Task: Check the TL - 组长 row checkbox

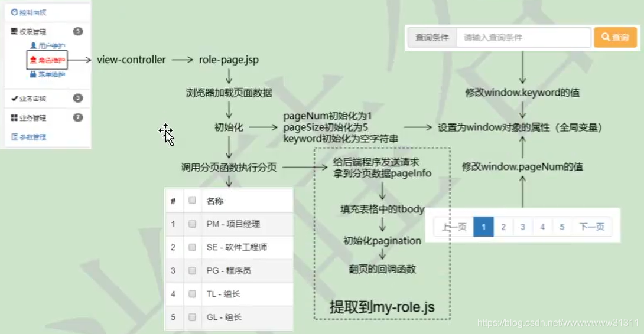Action: 192,294
